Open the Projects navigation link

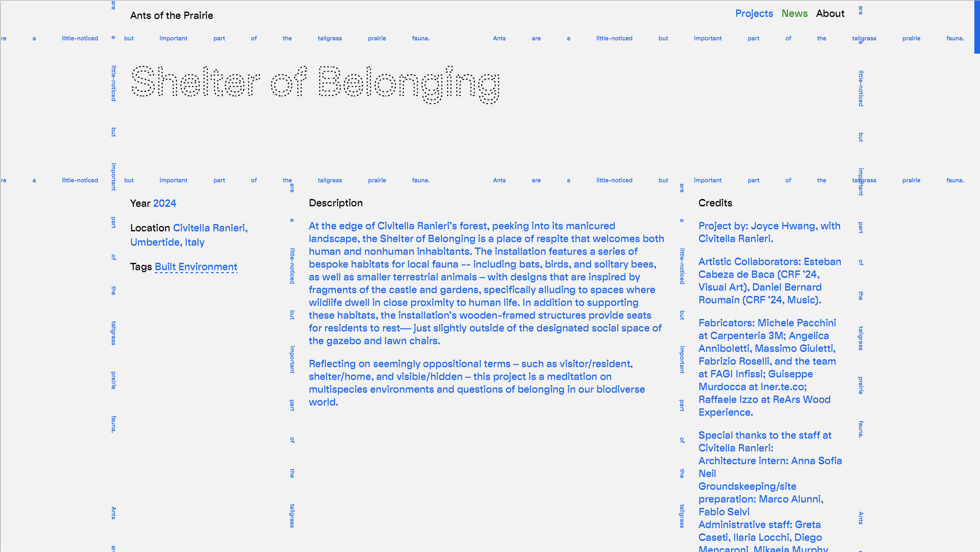tap(754, 14)
